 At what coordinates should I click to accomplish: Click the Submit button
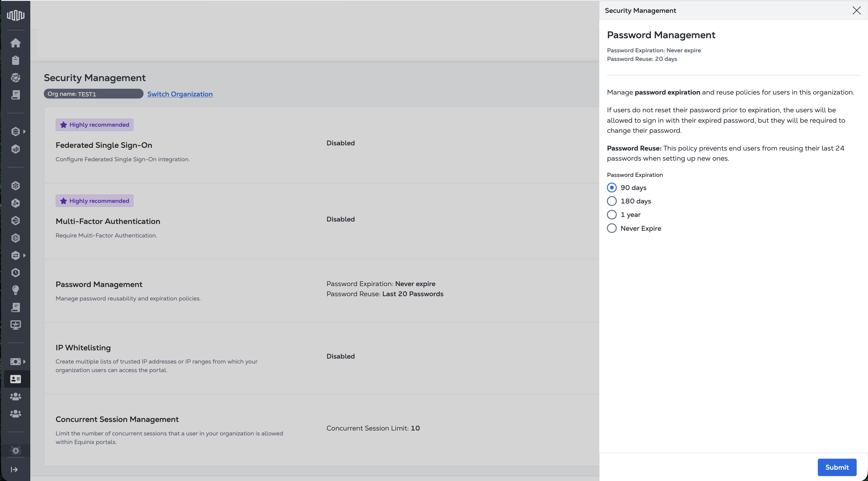click(837, 467)
